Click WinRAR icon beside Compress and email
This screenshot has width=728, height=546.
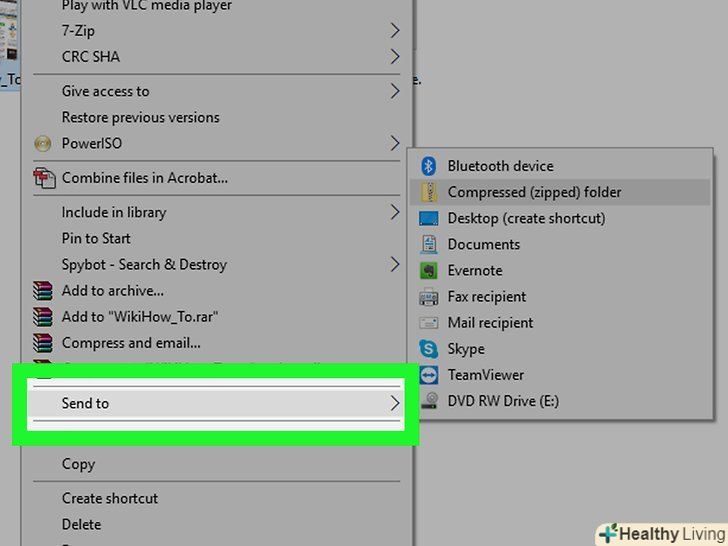43,343
